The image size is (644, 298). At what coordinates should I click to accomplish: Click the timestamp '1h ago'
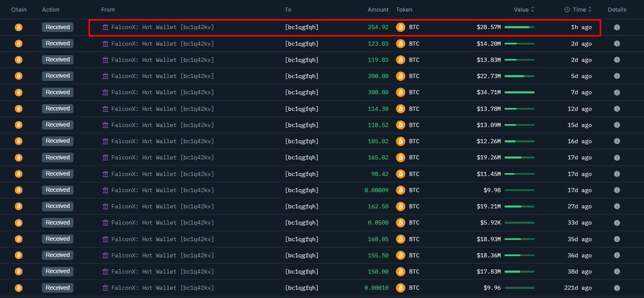click(x=580, y=27)
